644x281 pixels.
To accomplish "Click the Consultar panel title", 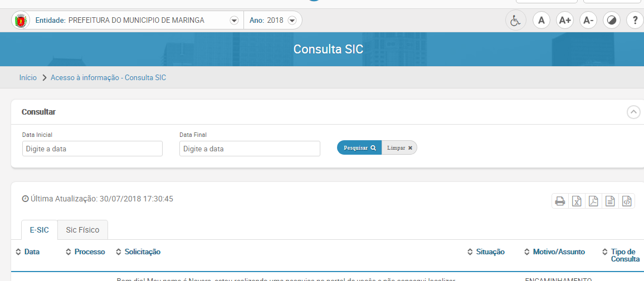I will pyautogui.click(x=38, y=112).
